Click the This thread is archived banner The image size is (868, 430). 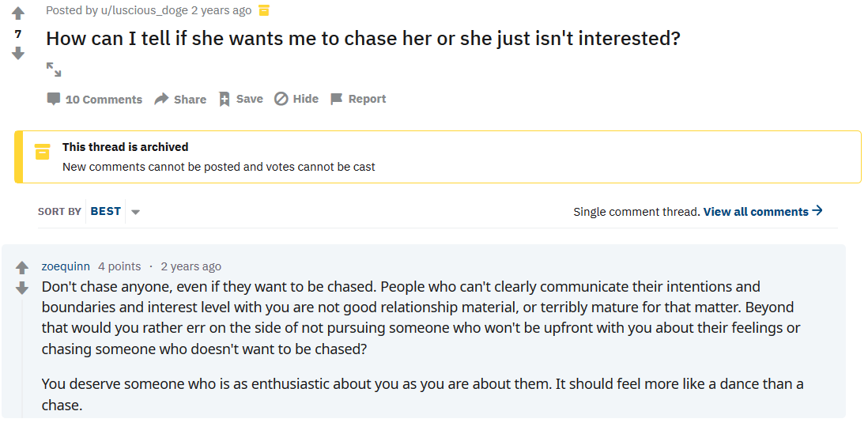(x=438, y=157)
